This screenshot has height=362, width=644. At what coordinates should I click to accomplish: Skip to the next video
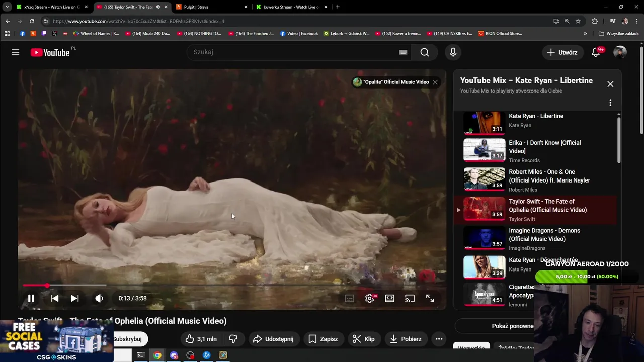point(74,298)
